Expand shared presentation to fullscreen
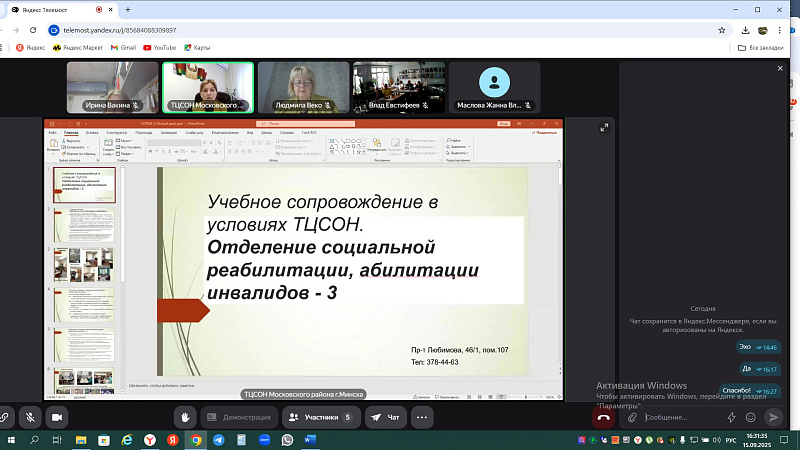800x450 pixels. [x=604, y=128]
